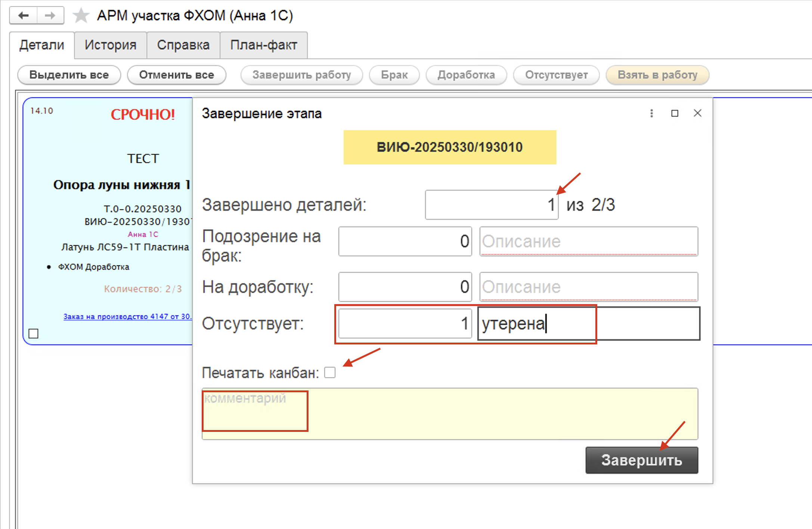Viewport: 812px width, 529px height.
Task: Click the Завершено деталей quantity field
Action: click(491, 205)
